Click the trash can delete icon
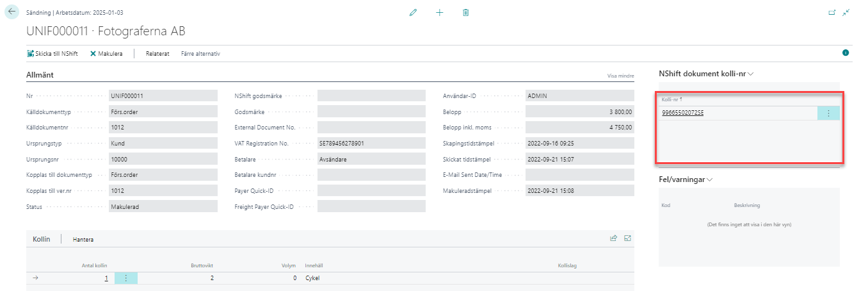The width and height of the screenshot is (868, 291). click(466, 12)
